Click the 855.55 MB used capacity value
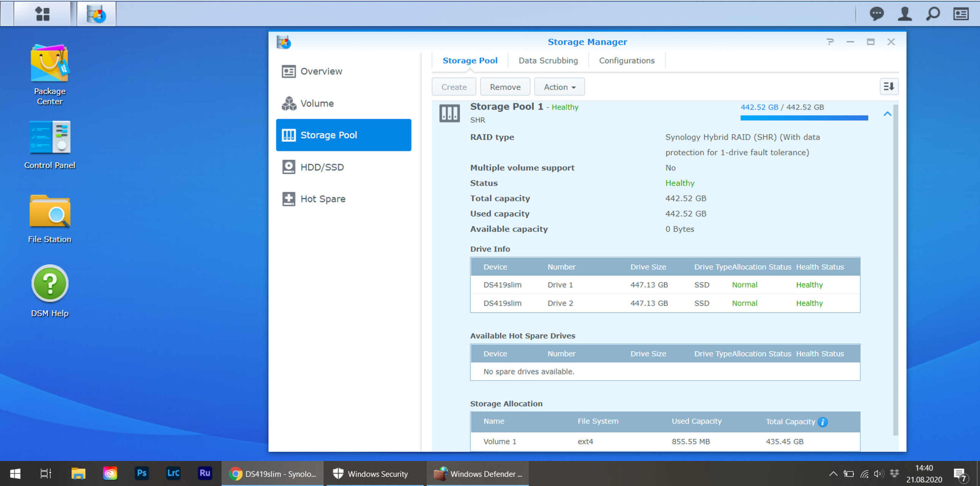Screen dimensions: 980x486 click(x=691, y=441)
